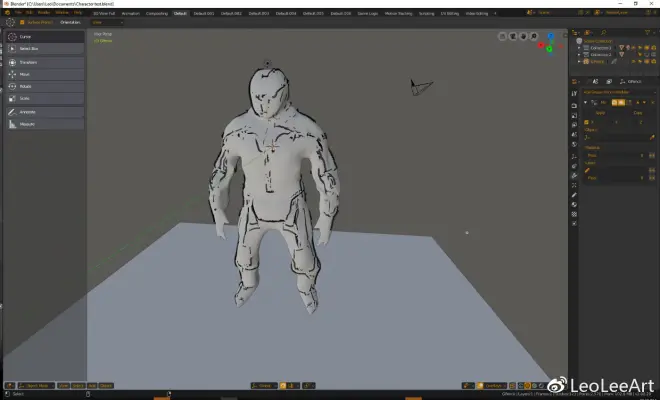Open the View menu in viewport footer
Viewport: 660px width, 400px height.
(63, 386)
